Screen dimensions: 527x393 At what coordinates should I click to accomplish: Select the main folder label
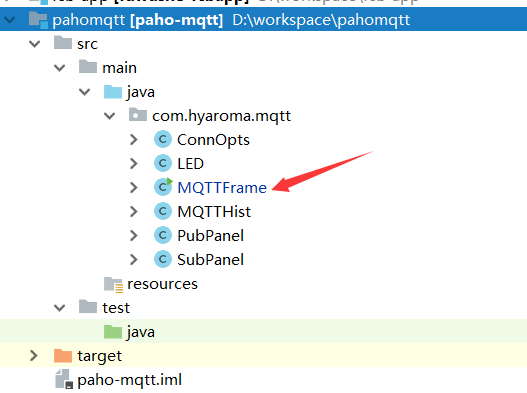point(119,68)
